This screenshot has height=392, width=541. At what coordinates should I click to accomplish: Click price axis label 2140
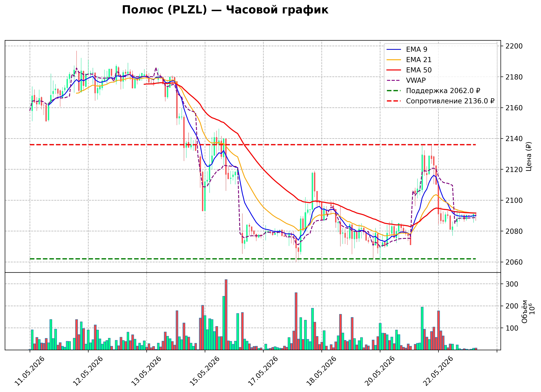point(514,139)
